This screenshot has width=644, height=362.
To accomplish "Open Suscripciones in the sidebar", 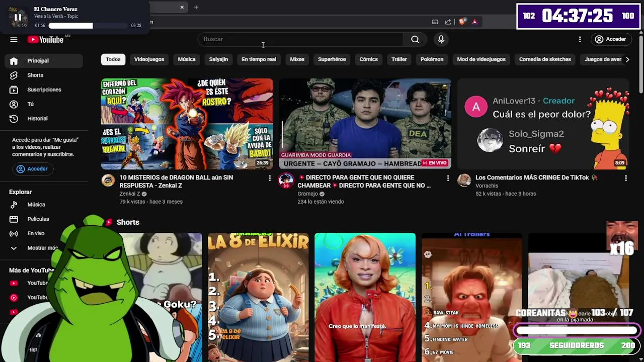I will (44, 89).
